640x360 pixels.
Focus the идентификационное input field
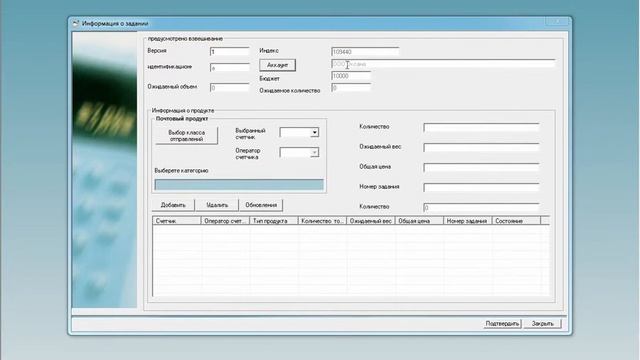(229, 68)
